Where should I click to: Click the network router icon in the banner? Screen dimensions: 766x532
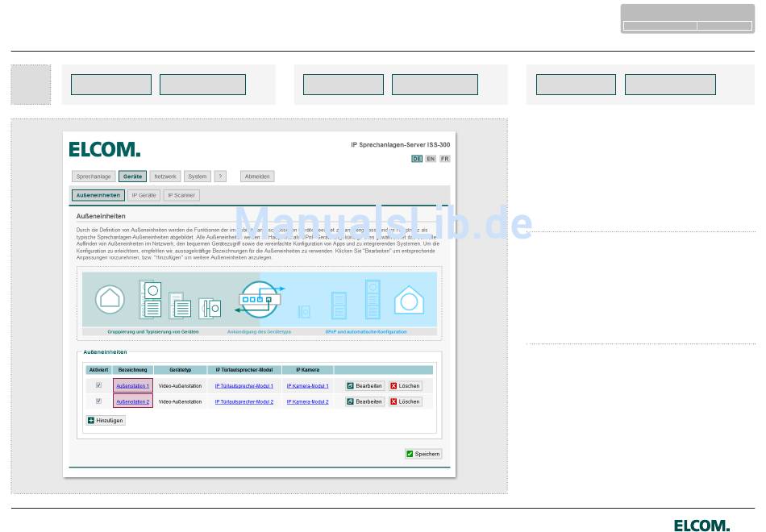pos(260,298)
